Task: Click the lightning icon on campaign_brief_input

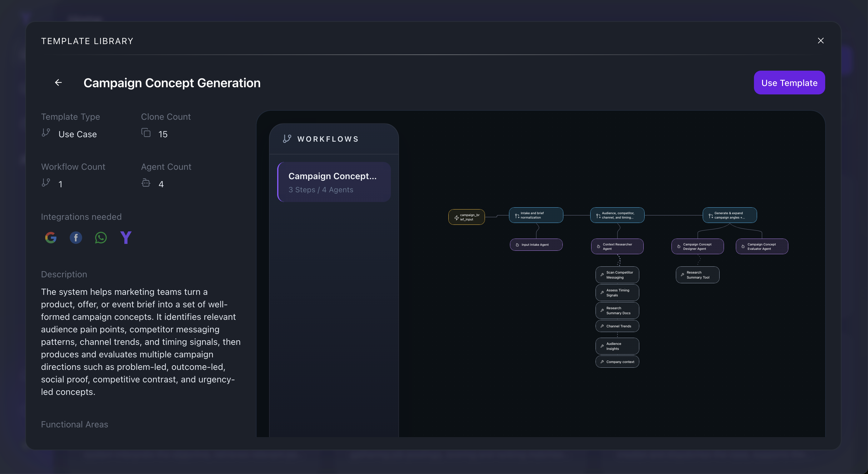Action: pos(456,218)
